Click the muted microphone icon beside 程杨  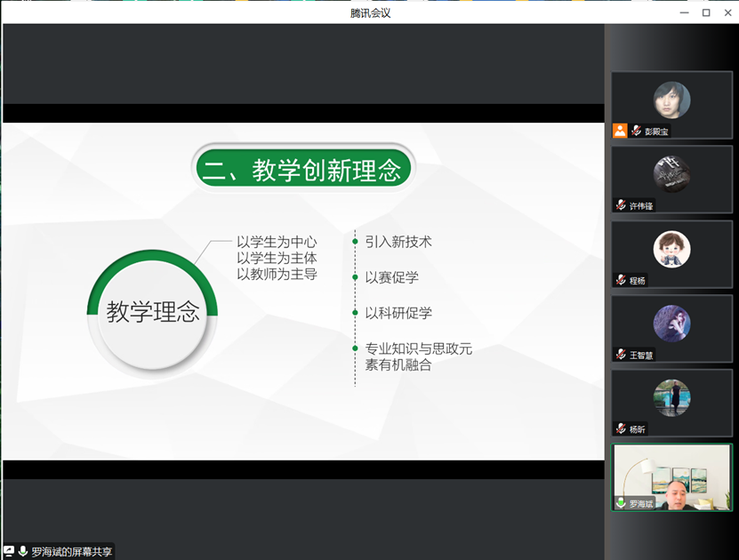[x=621, y=280]
